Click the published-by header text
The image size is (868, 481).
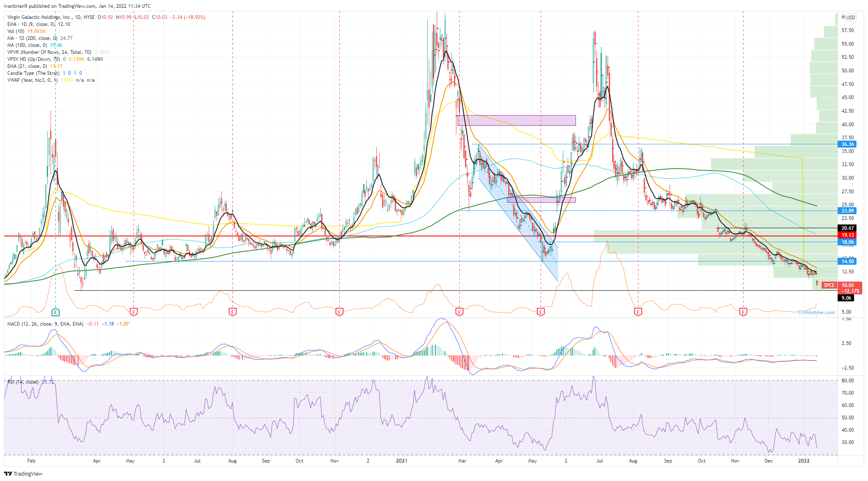pos(77,6)
